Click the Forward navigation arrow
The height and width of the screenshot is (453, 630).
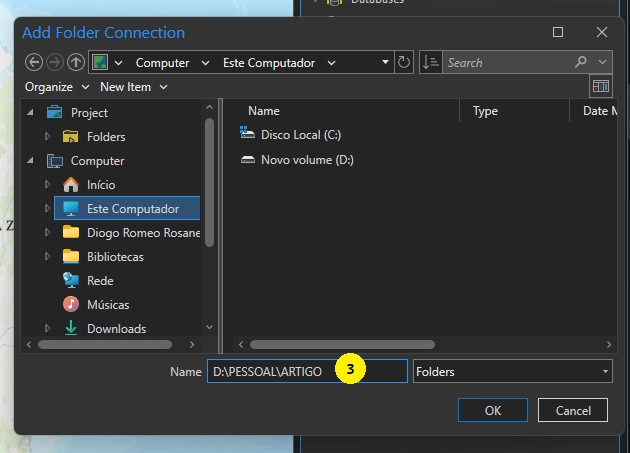click(x=55, y=62)
